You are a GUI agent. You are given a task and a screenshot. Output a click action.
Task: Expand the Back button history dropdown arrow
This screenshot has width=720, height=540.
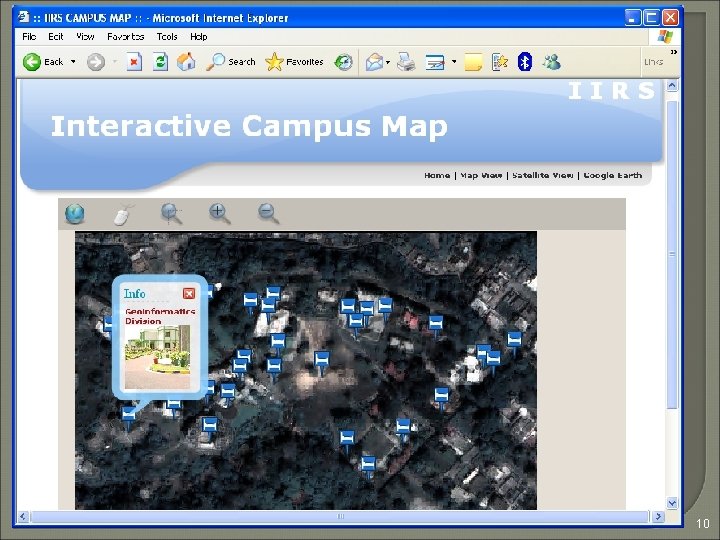73,62
